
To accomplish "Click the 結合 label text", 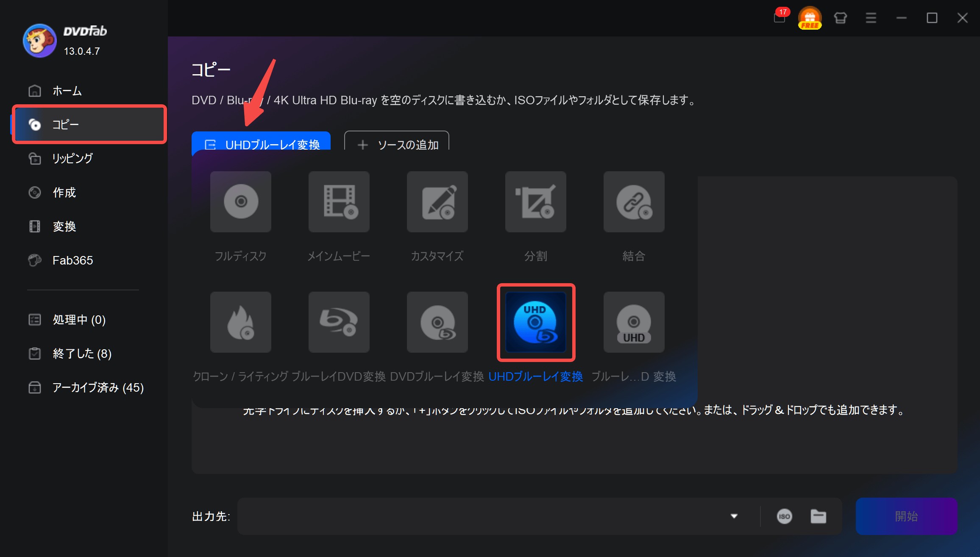I will point(634,256).
